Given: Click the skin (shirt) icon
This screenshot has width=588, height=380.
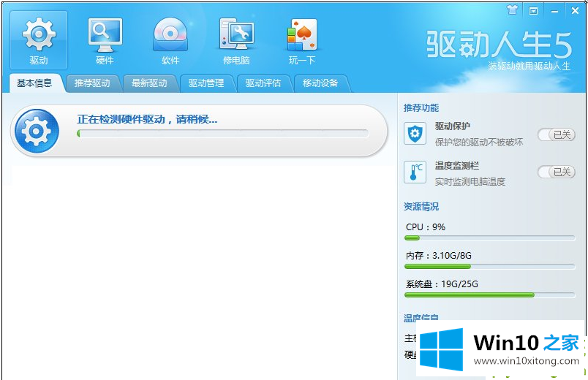Looking at the screenshot, I should coord(512,10).
